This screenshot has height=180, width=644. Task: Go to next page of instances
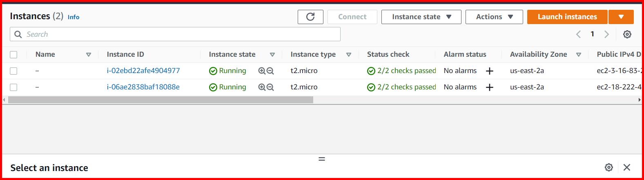pos(606,34)
